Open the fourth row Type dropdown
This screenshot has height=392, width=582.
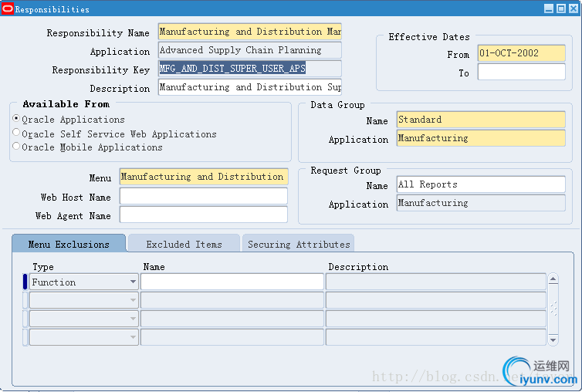tap(133, 337)
